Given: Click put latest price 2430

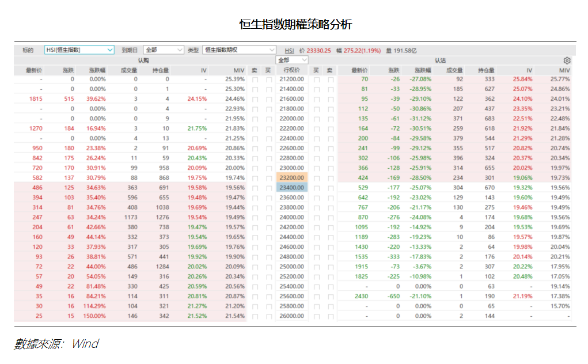Looking at the screenshot, I should point(361,296).
